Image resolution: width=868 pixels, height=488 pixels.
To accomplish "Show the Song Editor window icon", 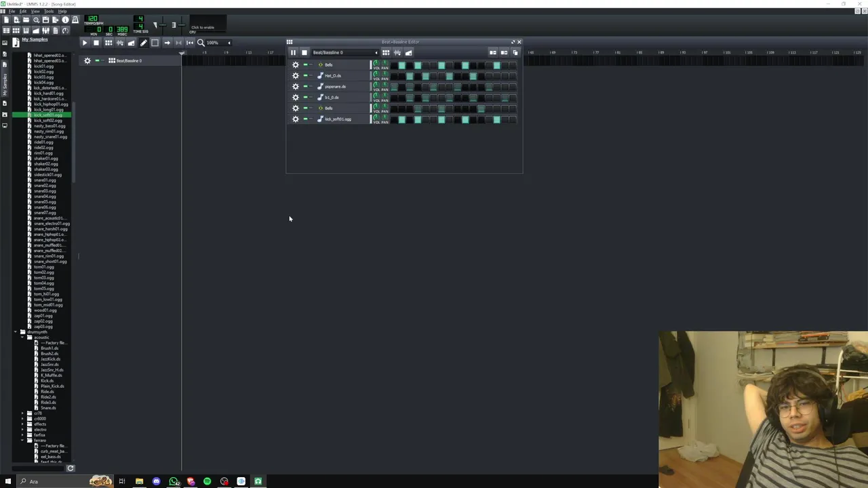I will [6, 30].
